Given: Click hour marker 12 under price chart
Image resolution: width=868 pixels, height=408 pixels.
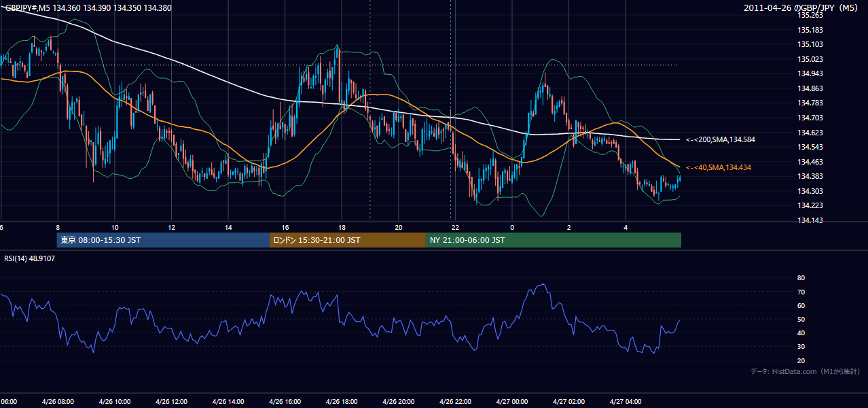Looking at the screenshot, I should (x=172, y=228).
